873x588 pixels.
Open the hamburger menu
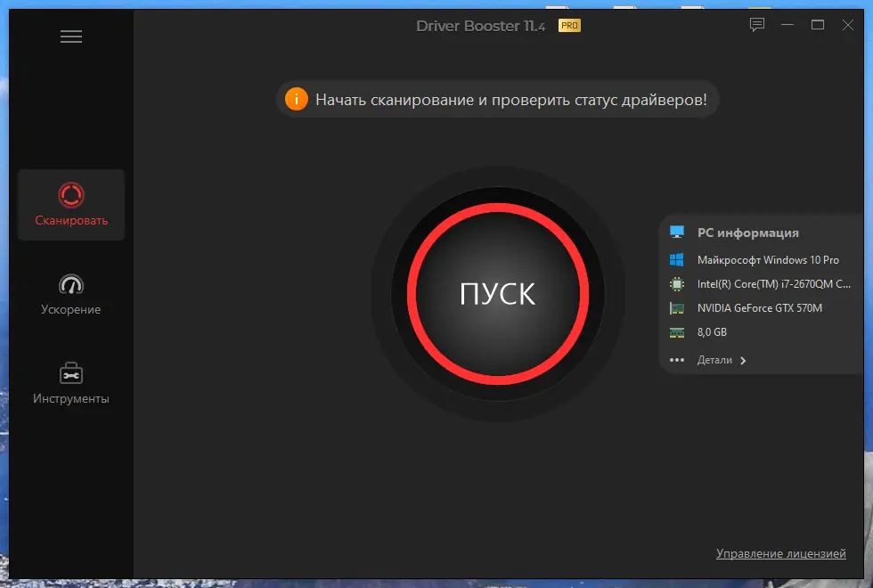coord(71,37)
